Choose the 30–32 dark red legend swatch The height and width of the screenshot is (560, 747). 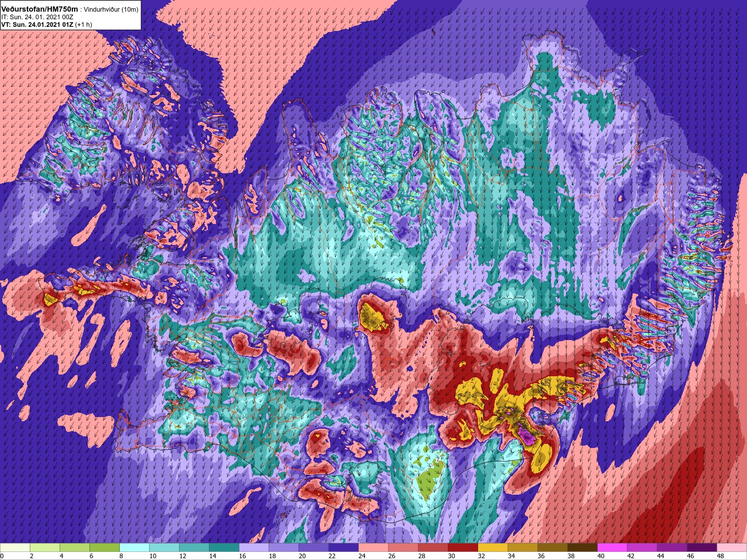463,548
